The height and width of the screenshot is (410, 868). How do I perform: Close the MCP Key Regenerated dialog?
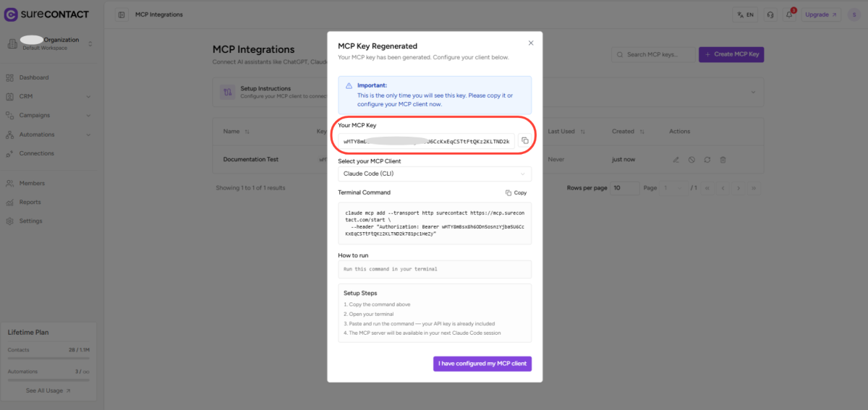[x=531, y=43]
